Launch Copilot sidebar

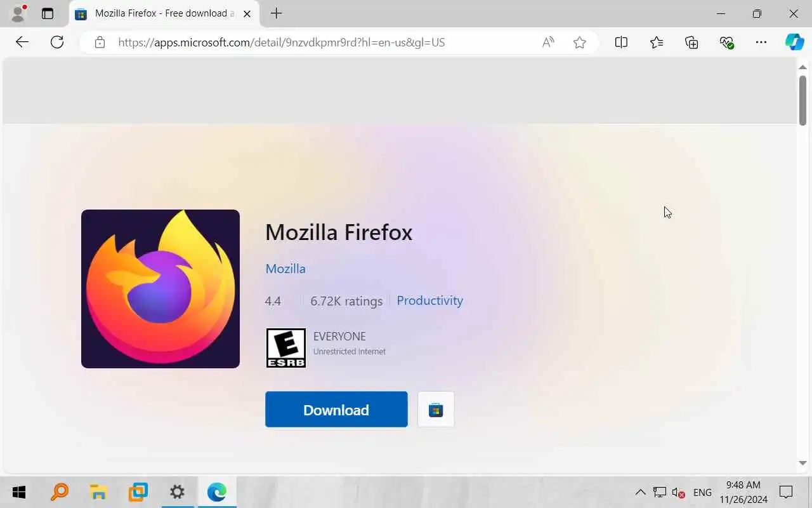coord(794,42)
